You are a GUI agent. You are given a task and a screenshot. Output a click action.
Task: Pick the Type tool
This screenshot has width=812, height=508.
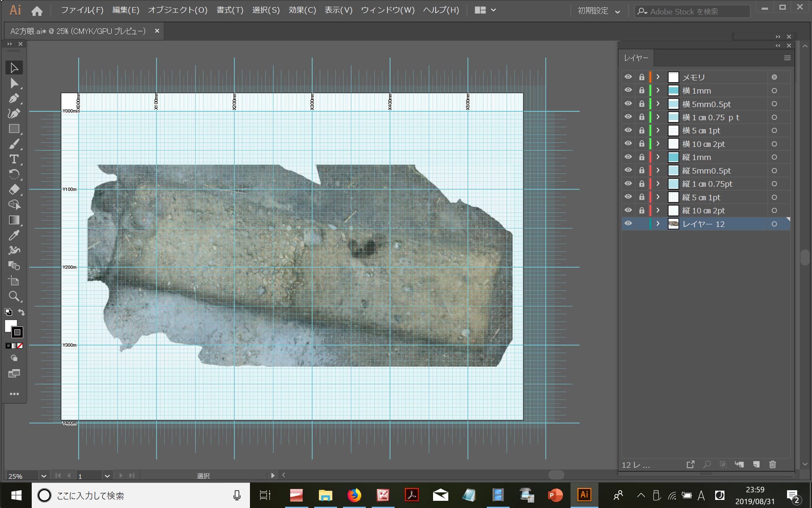point(14,159)
